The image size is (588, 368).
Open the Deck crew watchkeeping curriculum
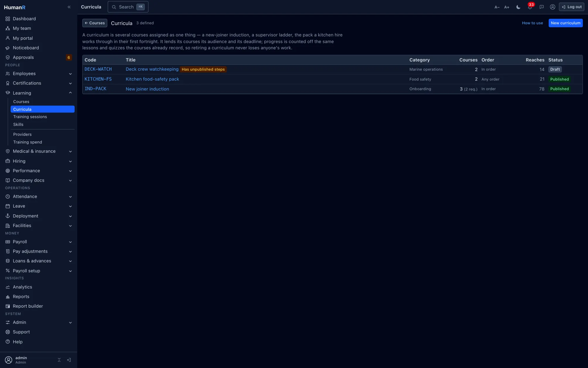point(152,69)
